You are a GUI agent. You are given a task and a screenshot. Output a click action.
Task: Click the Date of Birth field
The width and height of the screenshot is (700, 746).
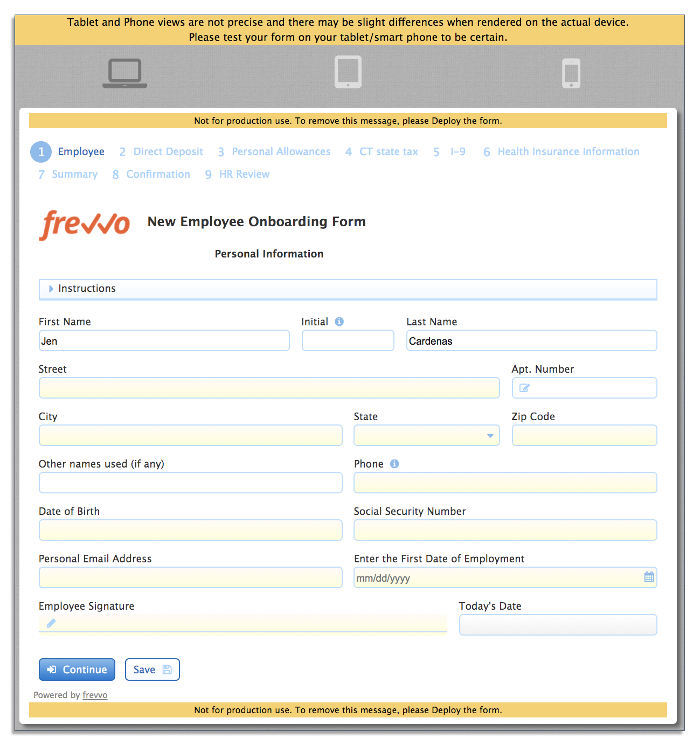(x=191, y=530)
